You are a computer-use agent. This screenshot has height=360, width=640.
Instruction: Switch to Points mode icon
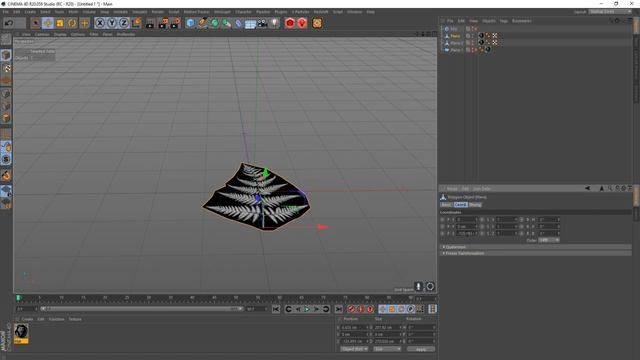coord(6,93)
